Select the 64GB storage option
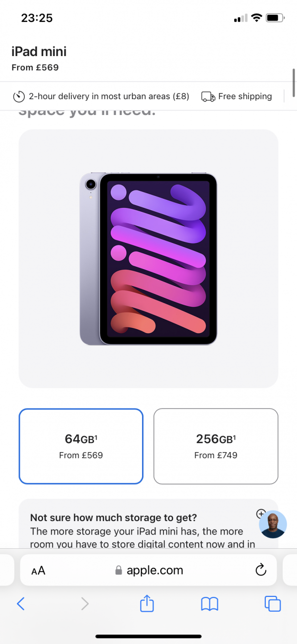 tap(81, 446)
